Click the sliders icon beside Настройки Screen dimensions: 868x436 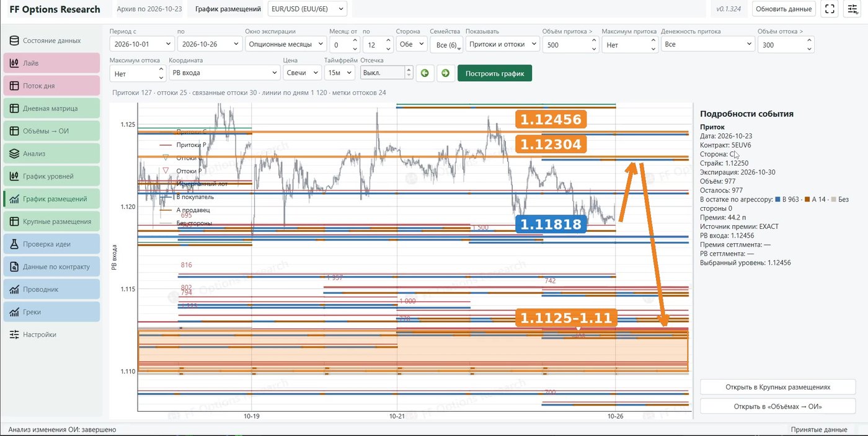pyautogui.click(x=14, y=335)
